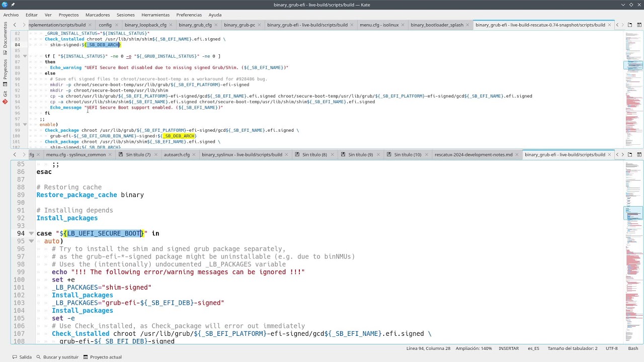
Task: Go to previous tab in lower tab bar
Action: [15, 154]
